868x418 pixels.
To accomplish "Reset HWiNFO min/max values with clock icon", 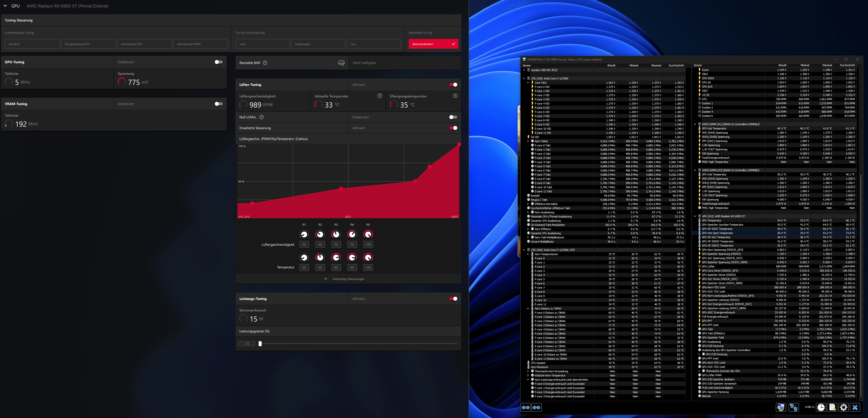I will click(x=821, y=407).
